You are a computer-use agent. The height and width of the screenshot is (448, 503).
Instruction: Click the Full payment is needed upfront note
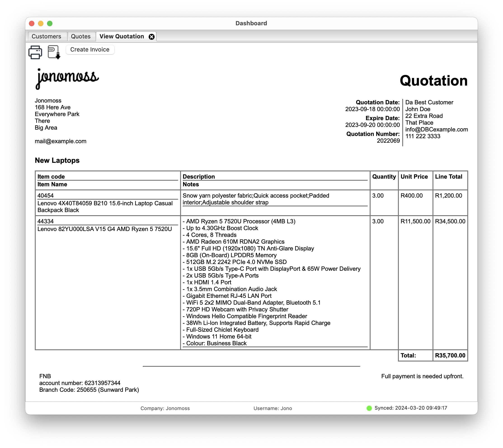tap(422, 376)
